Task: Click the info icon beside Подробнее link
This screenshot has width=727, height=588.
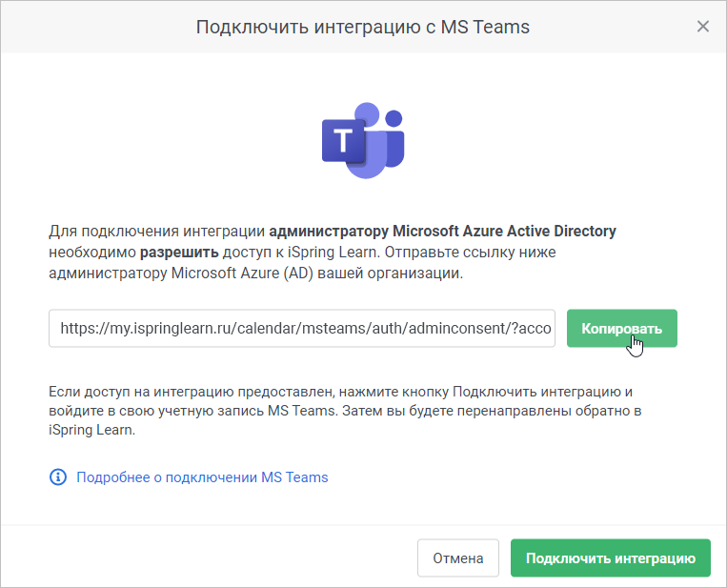Action: (58, 476)
